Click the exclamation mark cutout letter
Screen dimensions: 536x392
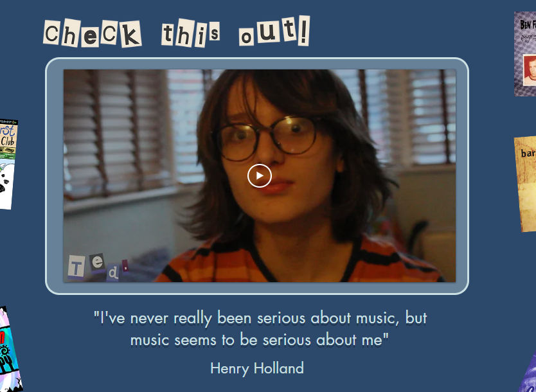click(x=303, y=30)
